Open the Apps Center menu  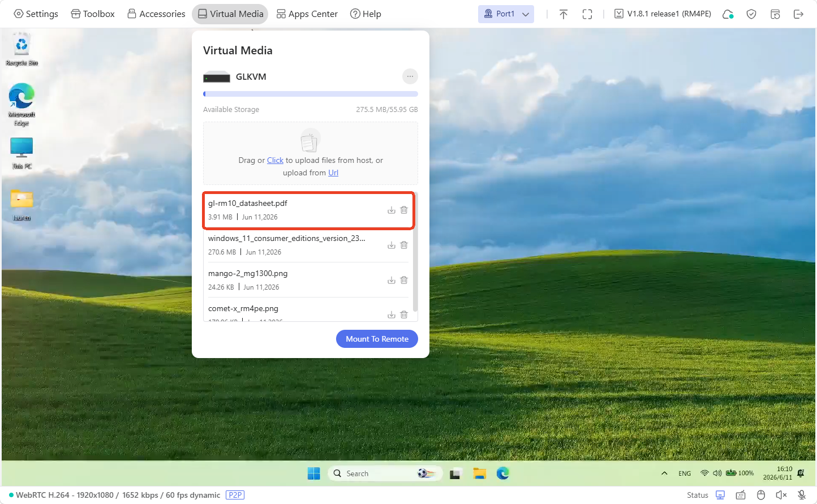pyautogui.click(x=307, y=14)
